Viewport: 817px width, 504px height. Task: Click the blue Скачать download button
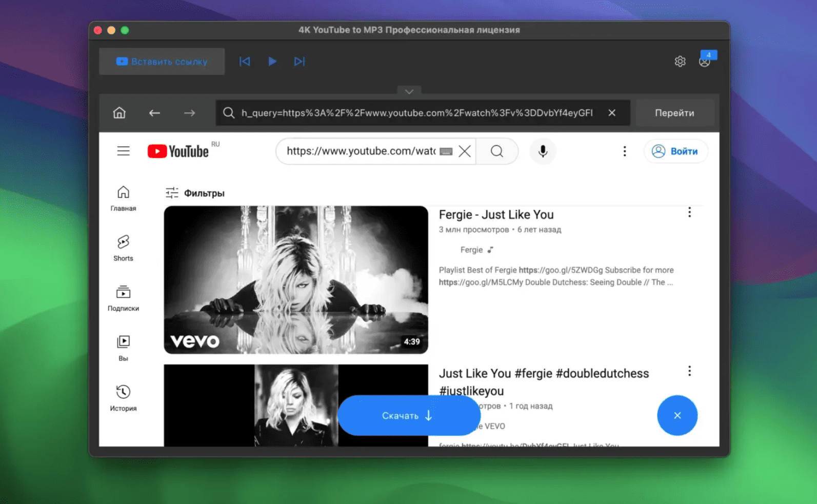(409, 415)
